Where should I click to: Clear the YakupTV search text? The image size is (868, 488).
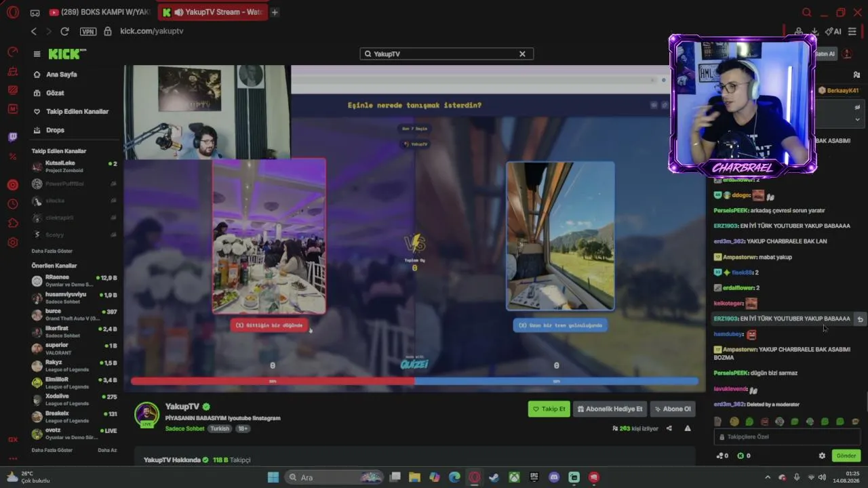tap(522, 54)
